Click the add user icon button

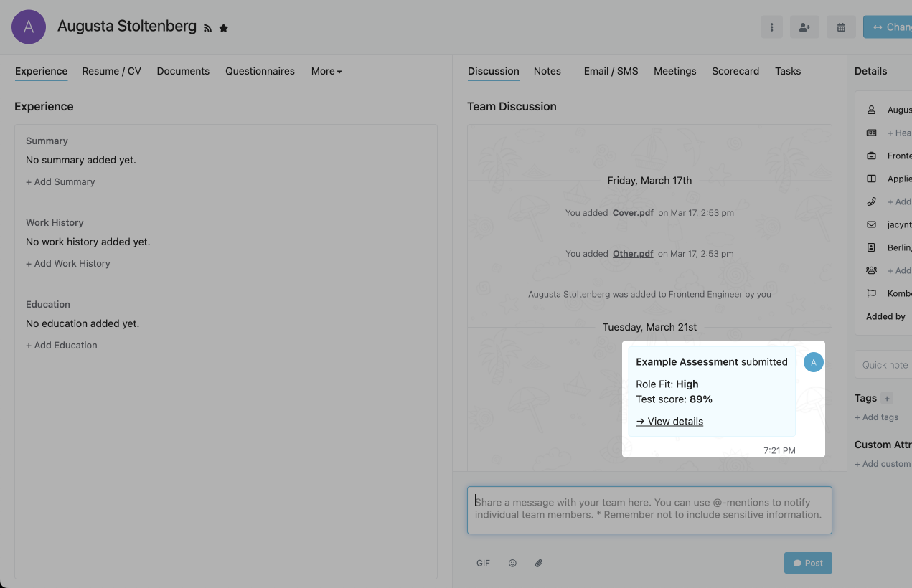(x=804, y=27)
